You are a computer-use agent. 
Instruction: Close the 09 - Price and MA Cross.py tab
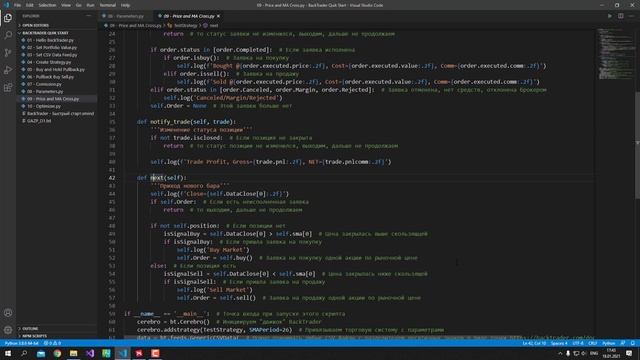(218, 16)
